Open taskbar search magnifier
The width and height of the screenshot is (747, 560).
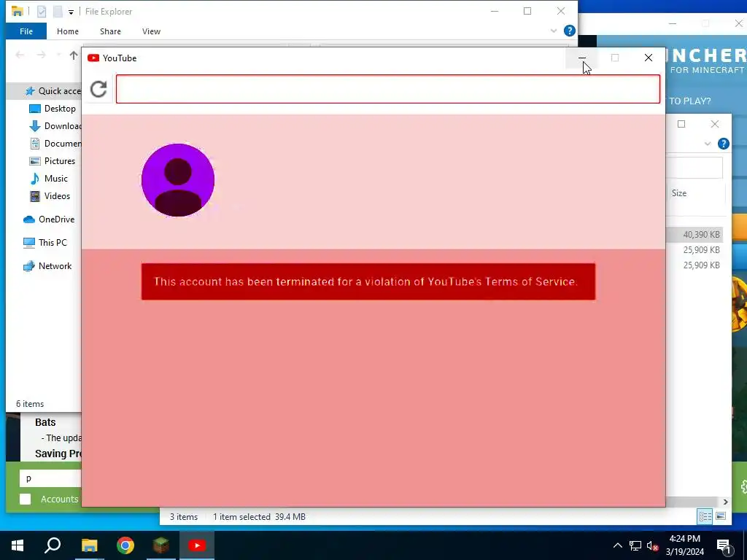coord(53,545)
